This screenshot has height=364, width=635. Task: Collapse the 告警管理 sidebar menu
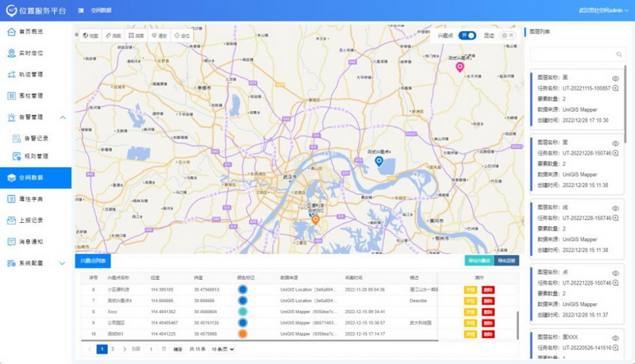click(x=63, y=117)
